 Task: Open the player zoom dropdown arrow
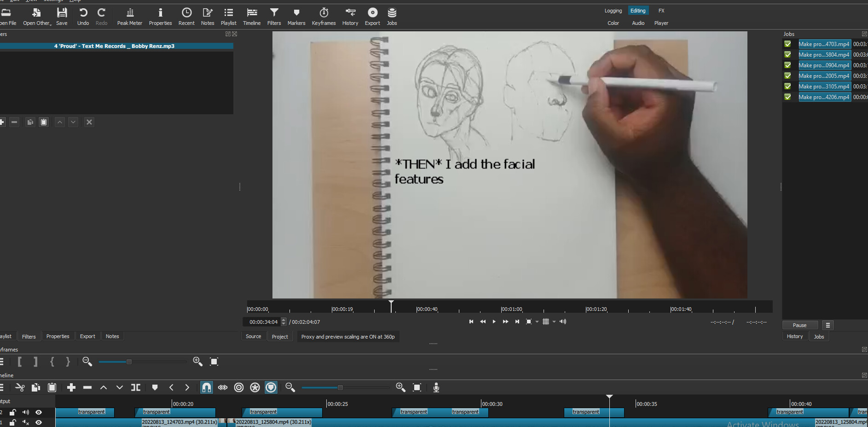click(x=537, y=322)
